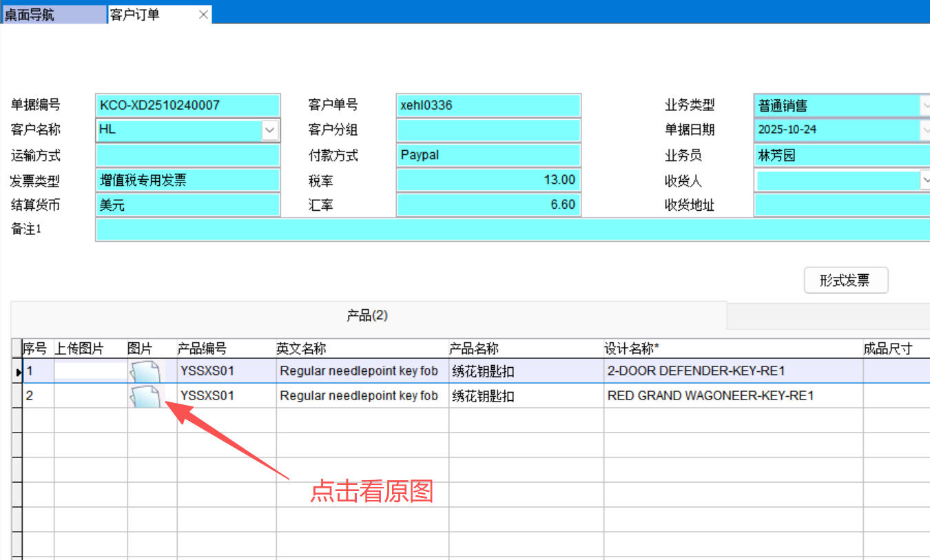Open the 单据日期 date dropdown
Viewport: 930px width, 560px height.
pyautogui.click(x=924, y=129)
